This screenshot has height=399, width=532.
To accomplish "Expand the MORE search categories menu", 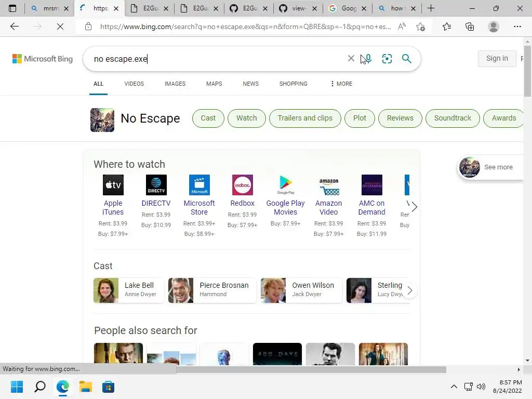I will 342,84.
